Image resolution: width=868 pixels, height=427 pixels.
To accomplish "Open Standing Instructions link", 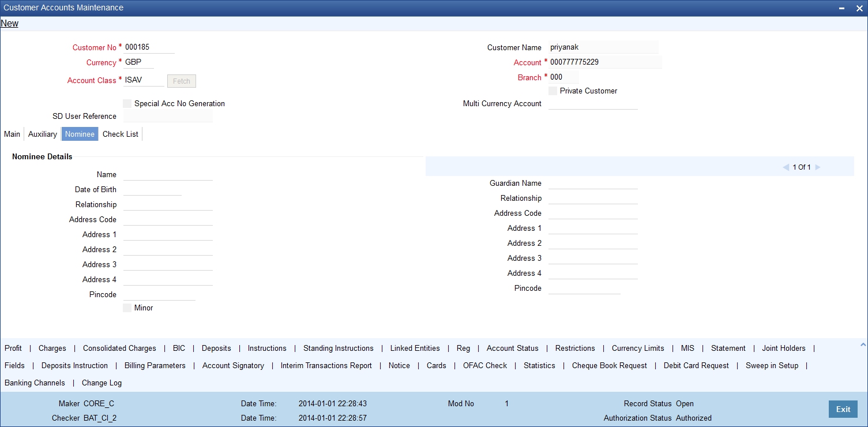I will click(339, 348).
